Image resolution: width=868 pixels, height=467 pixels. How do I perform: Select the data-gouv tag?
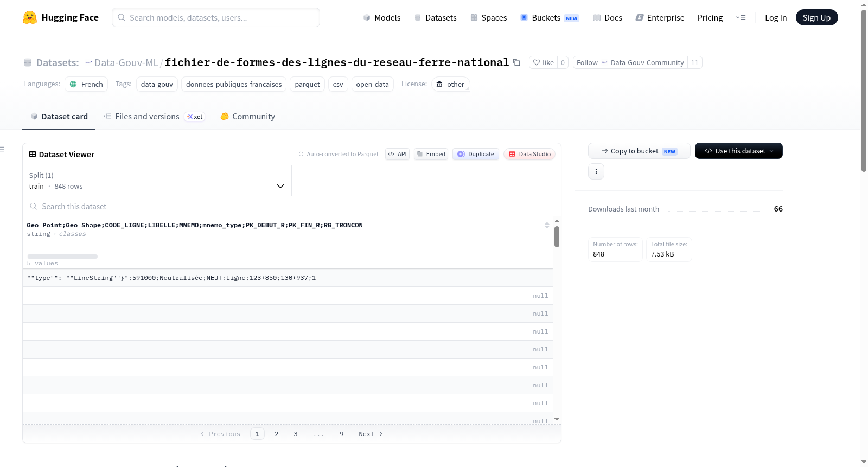point(157,84)
